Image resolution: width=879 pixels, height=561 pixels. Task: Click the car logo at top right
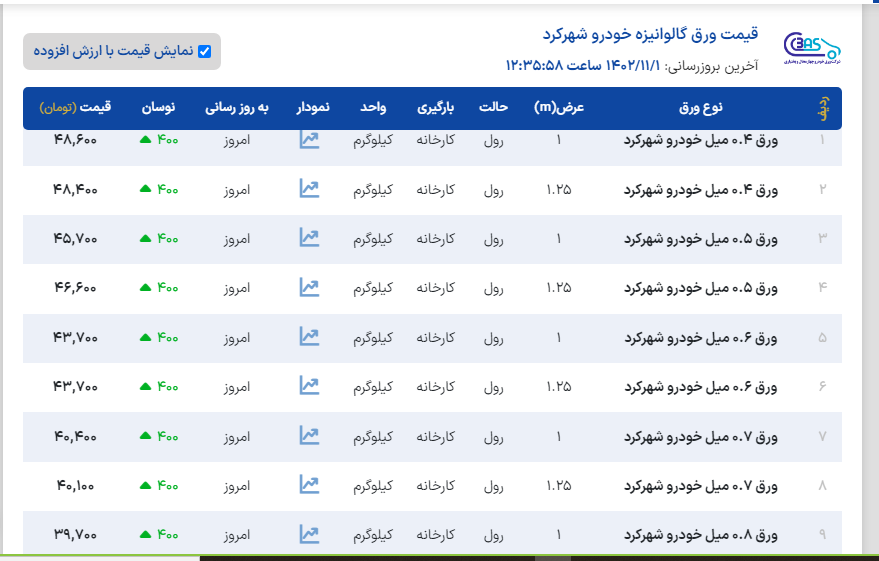(x=813, y=49)
